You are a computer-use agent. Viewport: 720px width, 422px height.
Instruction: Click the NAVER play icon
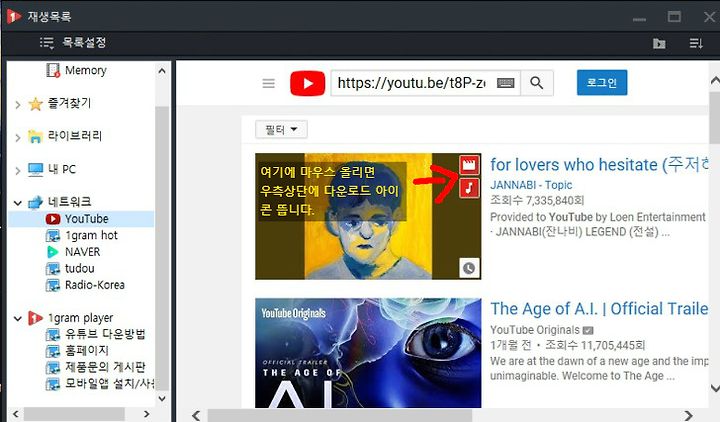click(x=53, y=252)
